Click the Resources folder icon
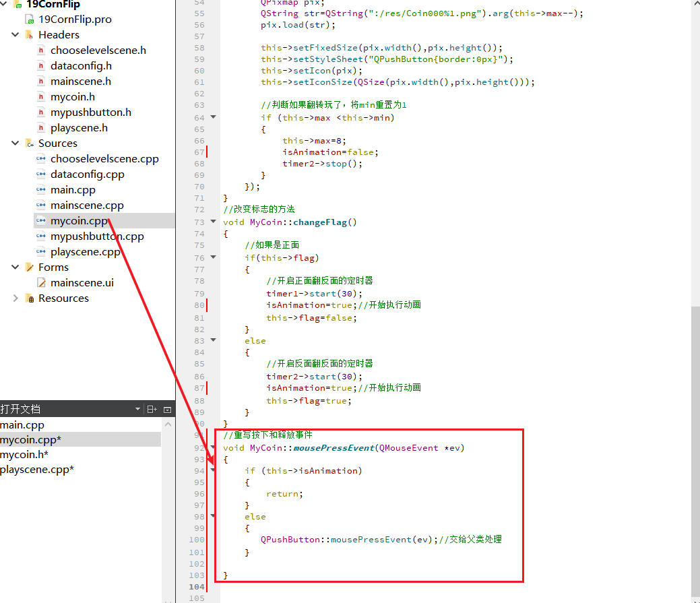This screenshot has height=603, width=700. pyautogui.click(x=30, y=298)
